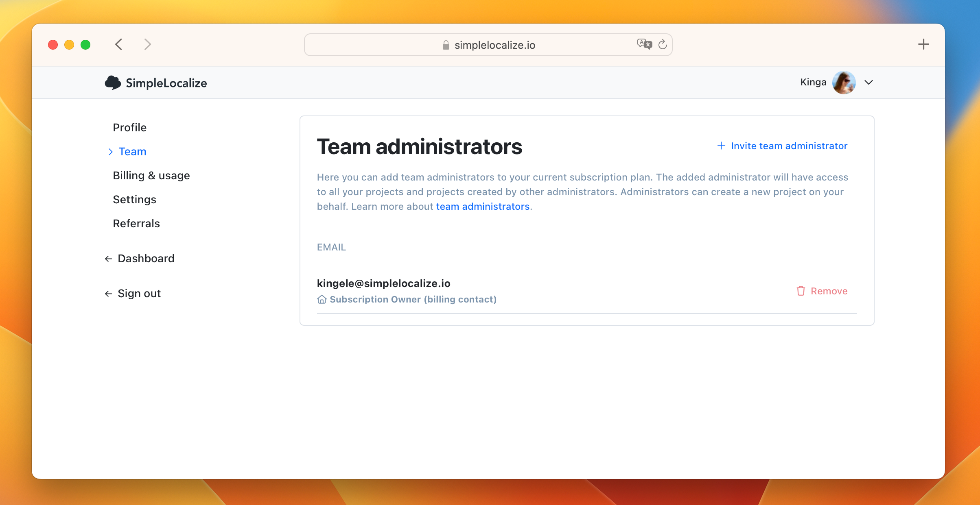The height and width of the screenshot is (505, 980).
Task: Click the browser translate icon in address bar
Action: tap(644, 44)
